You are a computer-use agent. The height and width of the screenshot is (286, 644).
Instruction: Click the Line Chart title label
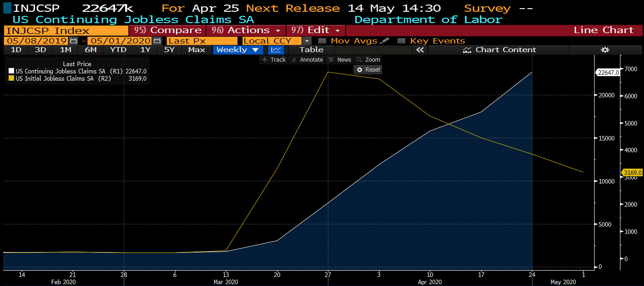pos(604,30)
